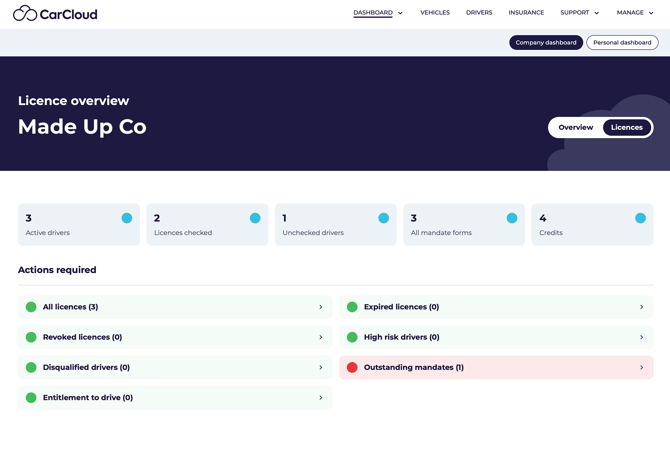This screenshot has width=670, height=459.
Task: Go to Vehicles in navigation
Action: tap(435, 12)
